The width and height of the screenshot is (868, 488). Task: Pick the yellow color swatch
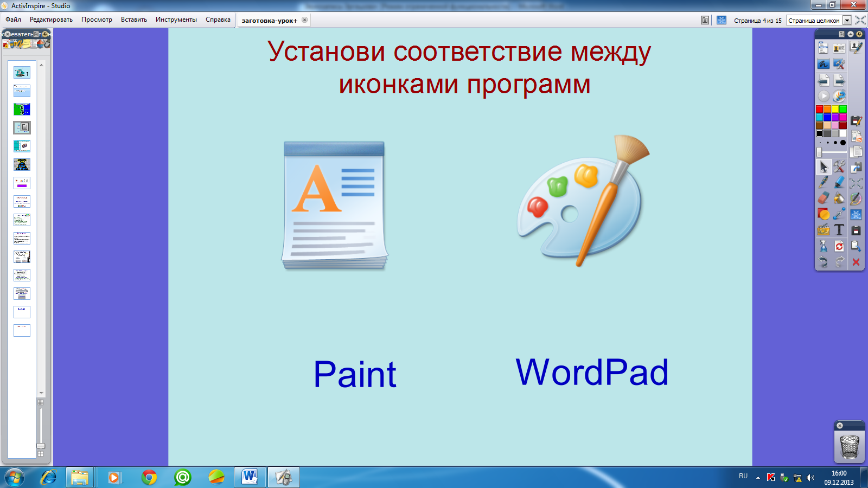tap(835, 109)
